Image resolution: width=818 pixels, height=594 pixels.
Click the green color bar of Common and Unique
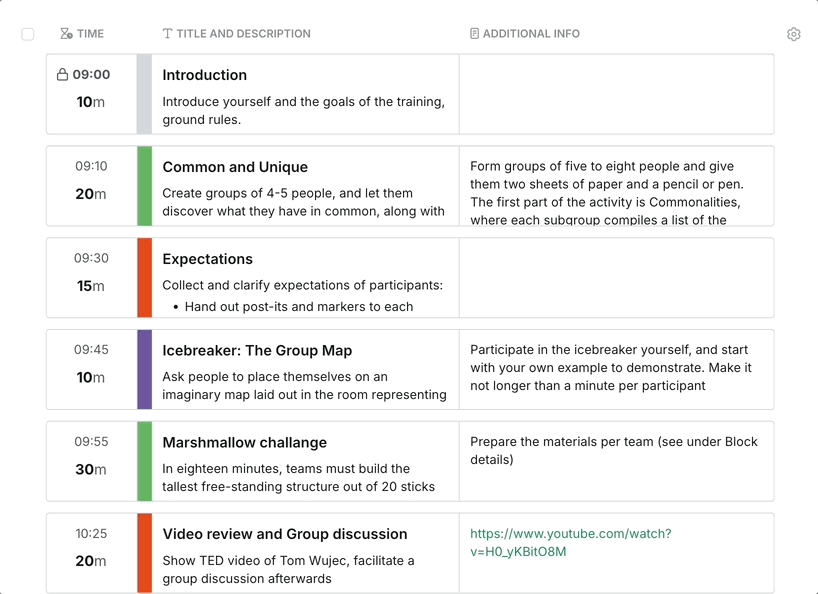[144, 186]
